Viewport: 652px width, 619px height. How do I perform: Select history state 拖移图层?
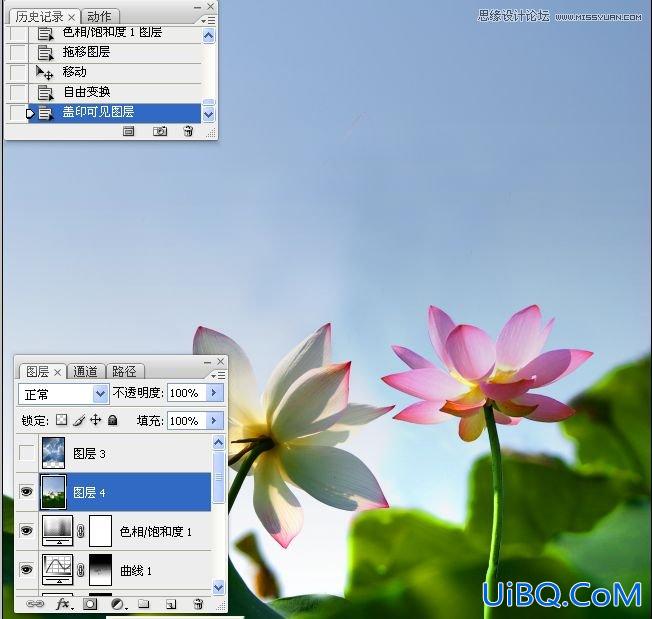click(115, 52)
